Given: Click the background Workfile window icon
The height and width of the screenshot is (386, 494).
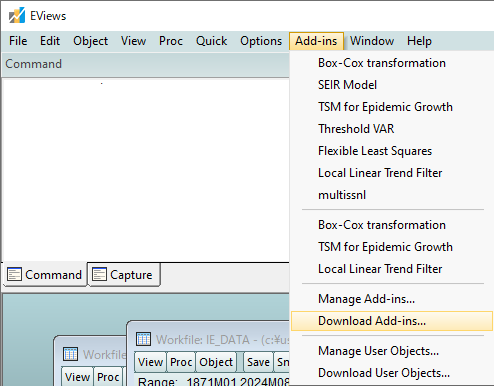Looking at the screenshot, I should (x=70, y=354).
